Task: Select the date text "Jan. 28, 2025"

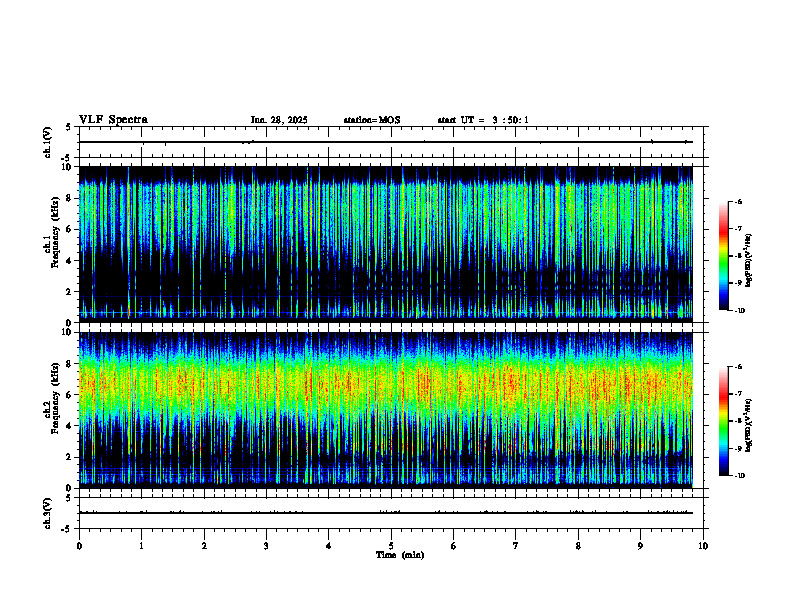Action: 279,120
